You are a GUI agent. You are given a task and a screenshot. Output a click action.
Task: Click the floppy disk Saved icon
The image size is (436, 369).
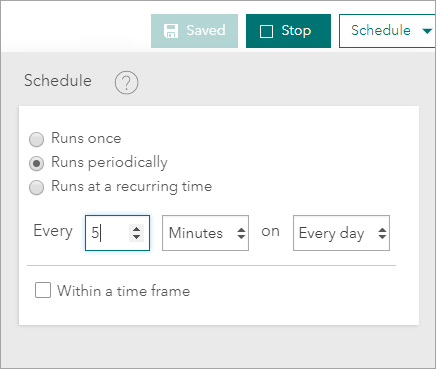coord(171,31)
